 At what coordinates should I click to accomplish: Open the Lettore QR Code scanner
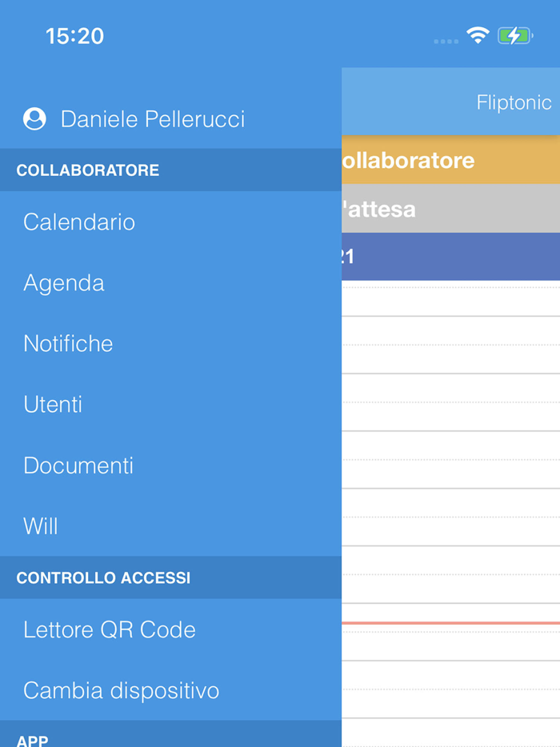point(110,629)
